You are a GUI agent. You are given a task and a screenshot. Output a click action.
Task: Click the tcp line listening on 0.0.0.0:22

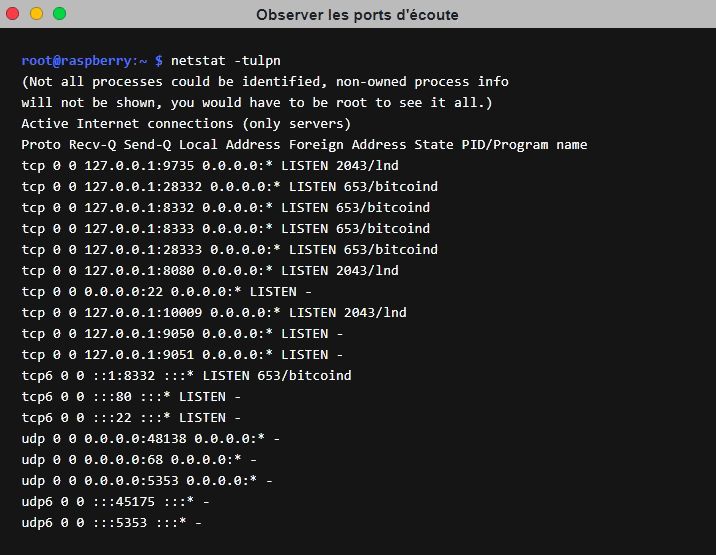166,292
